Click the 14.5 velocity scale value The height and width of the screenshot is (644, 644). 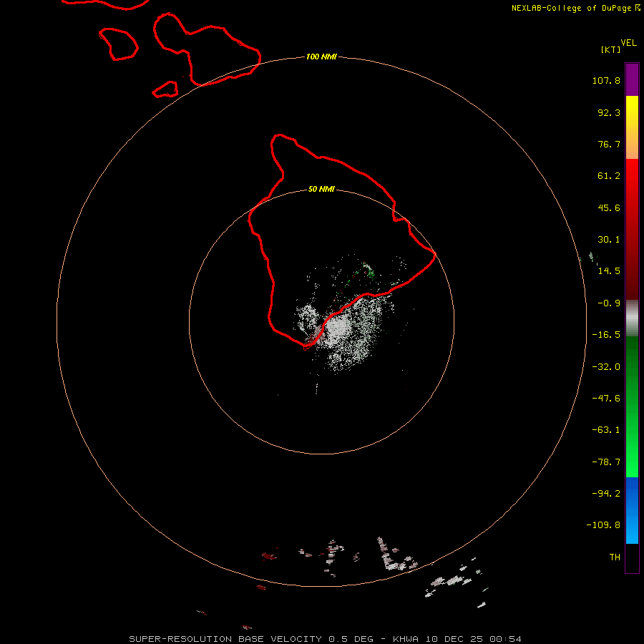coord(609,271)
